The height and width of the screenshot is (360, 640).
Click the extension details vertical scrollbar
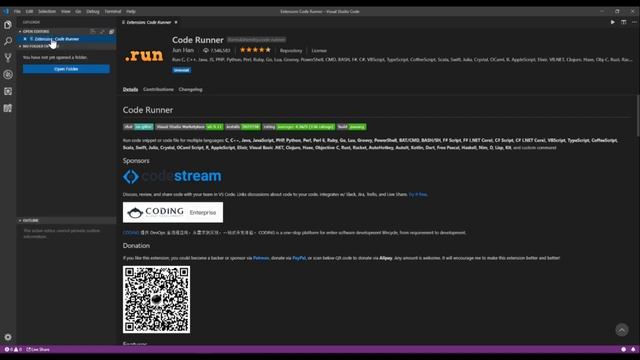[638, 116]
